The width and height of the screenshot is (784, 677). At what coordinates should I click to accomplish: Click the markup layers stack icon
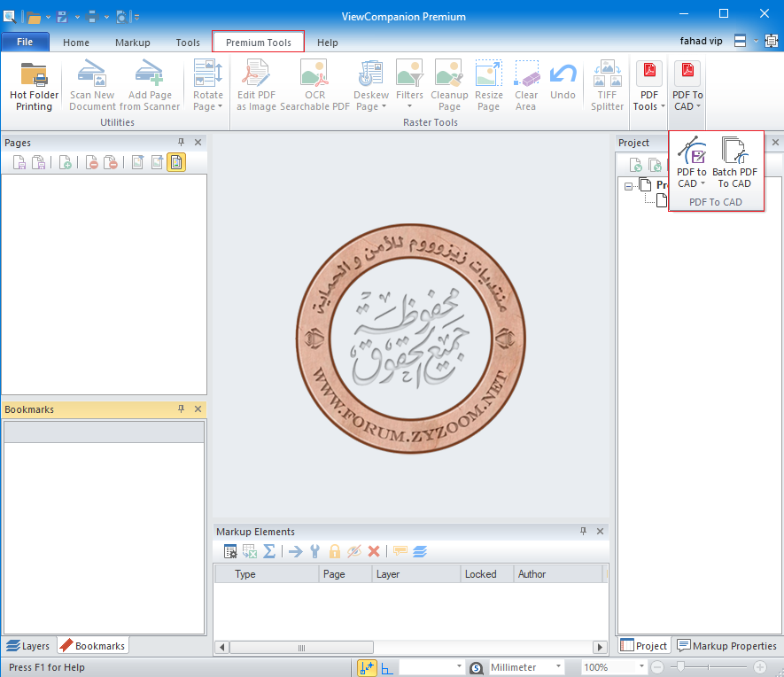coord(420,551)
